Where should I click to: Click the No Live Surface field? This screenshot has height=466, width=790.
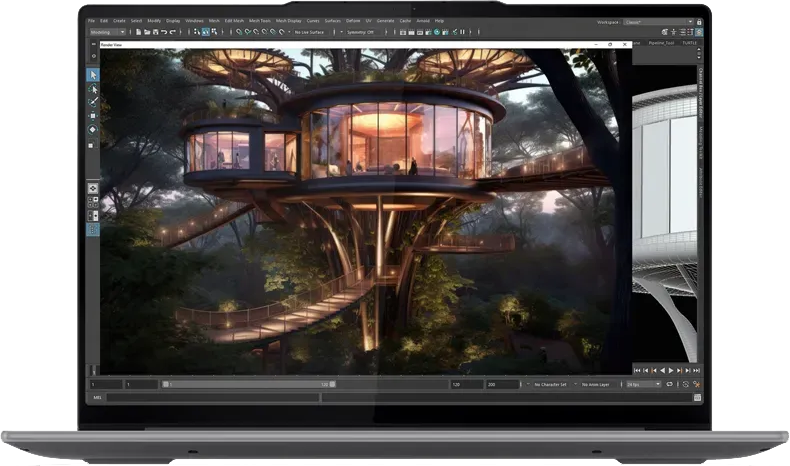click(x=312, y=31)
